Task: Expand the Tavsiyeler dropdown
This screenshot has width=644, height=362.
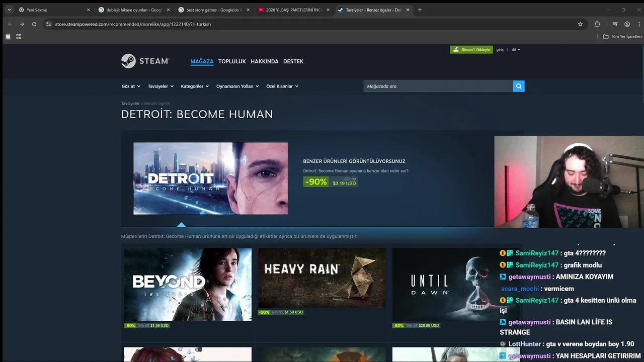Action: click(x=160, y=86)
